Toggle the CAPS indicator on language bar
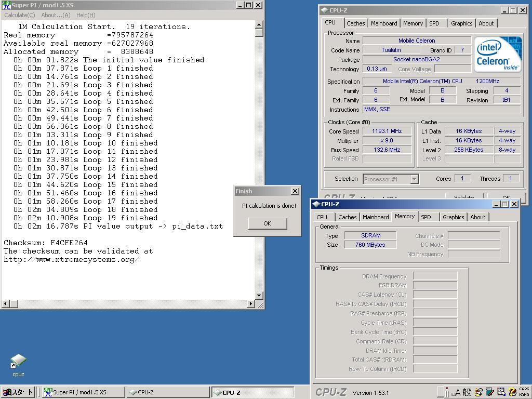This screenshot has height=399, width=532. [x=524, y=389]
